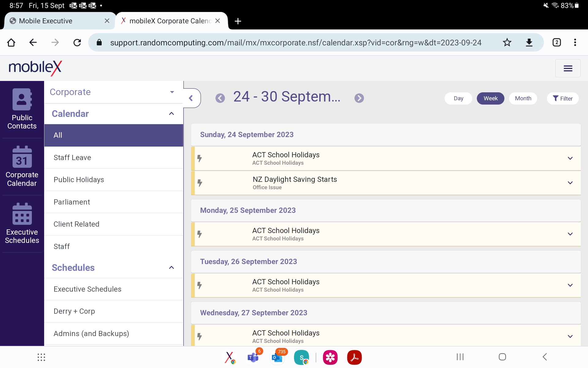Switch to Week view
This screenshot has width=588, height=368.
(490, 98)
